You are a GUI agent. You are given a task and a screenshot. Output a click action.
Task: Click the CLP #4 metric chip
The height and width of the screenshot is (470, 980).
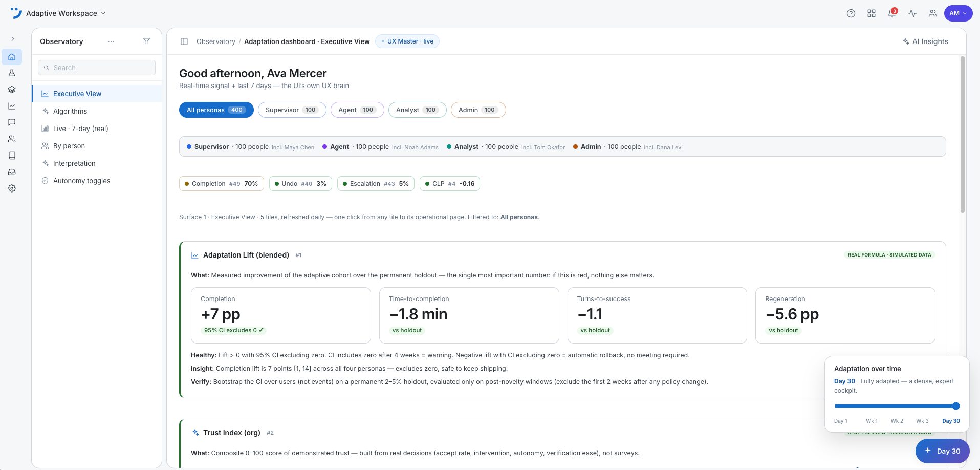coord(450,184)
